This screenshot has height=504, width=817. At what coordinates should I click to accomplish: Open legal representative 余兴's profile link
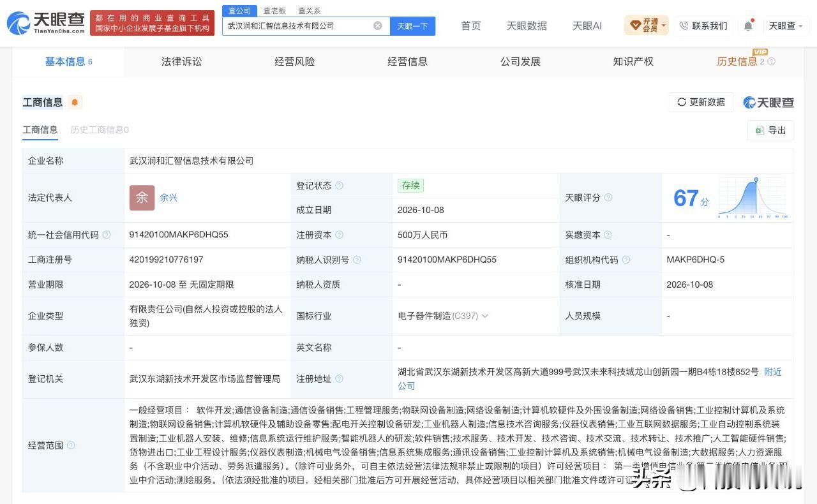169,198
